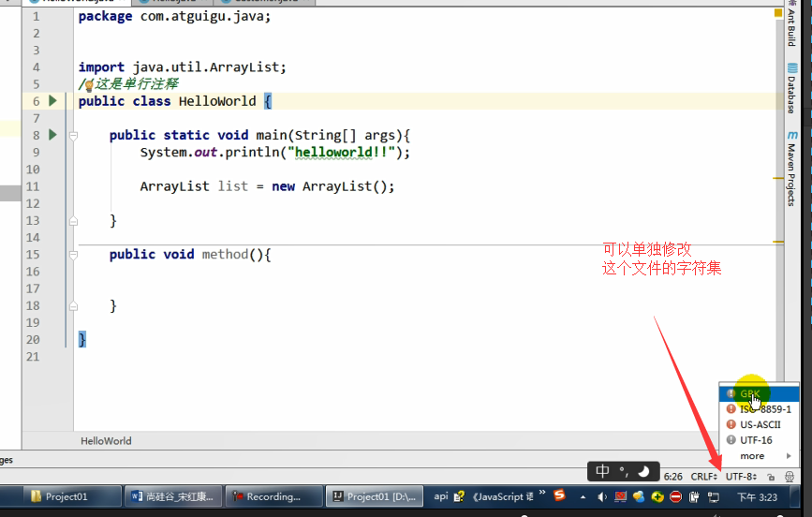
Task: Open the system clock showing 3:23
Action: [757, 496]
